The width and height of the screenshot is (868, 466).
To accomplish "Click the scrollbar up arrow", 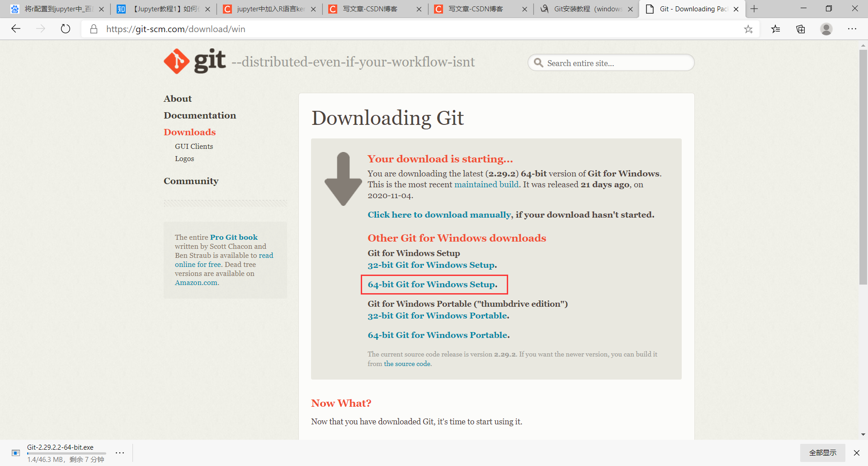I will tap(863, 45).
